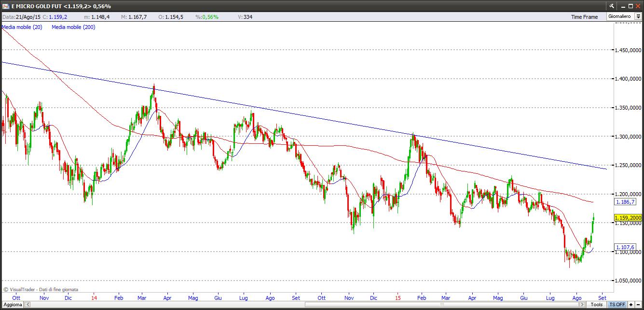The height and width of the screenshot is (310, 644).
Task: Click the 1.107,6 moving average price tag
Action: point(625,247)
